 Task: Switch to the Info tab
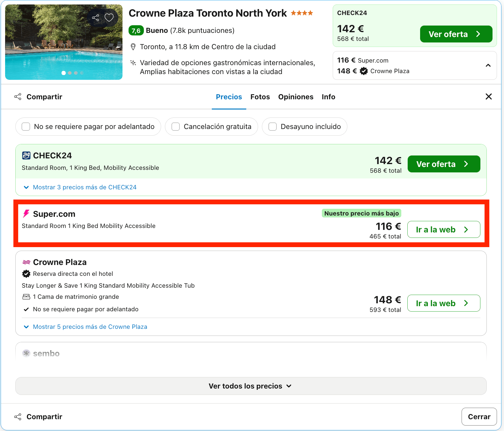pos(328,97)
